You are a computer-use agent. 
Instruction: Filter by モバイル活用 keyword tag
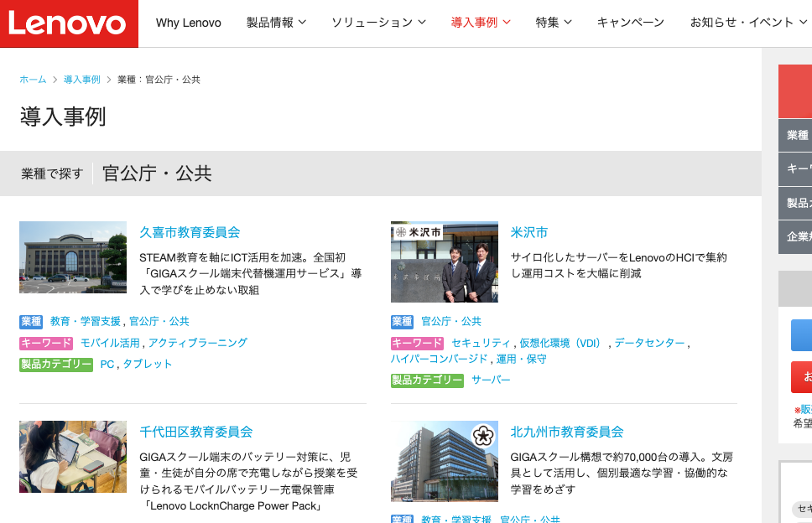pyautogui.click(x=110, y=343)
